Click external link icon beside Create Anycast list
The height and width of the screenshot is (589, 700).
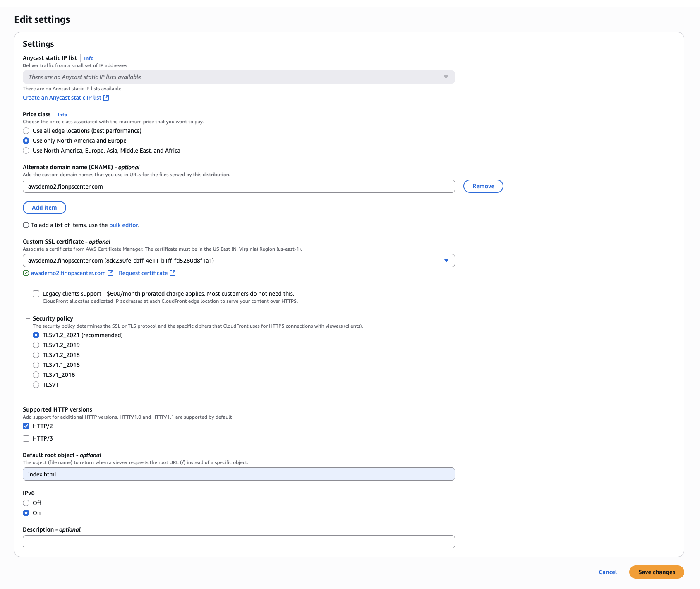106,98
